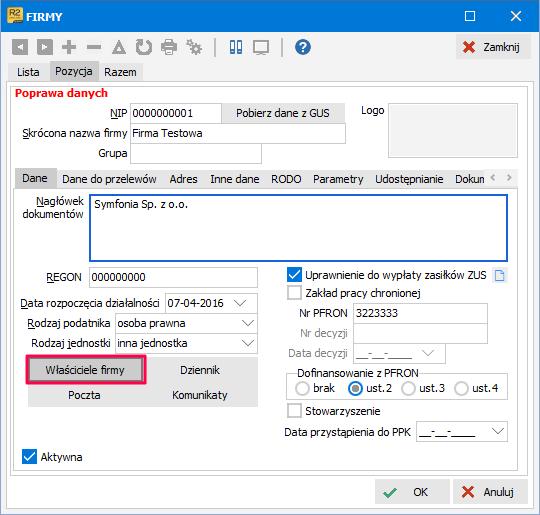Open Data przystąpienia do PPK date picker
540x515 pixels.
tap(498, 431)
